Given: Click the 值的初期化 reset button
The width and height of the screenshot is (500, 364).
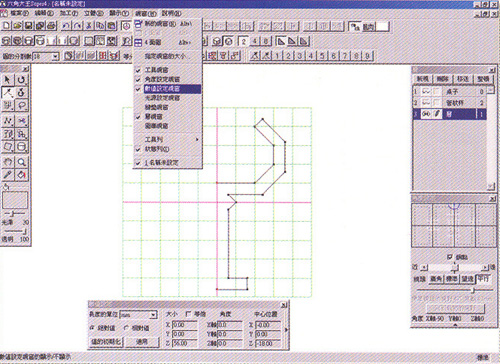Looking at the screenshot, I should pos(107,342).
